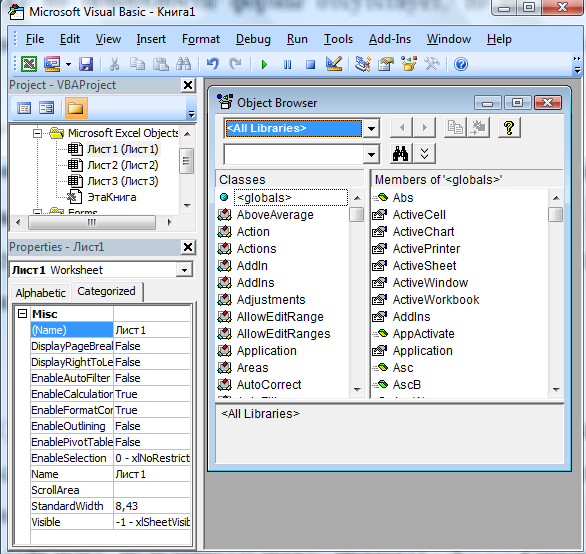Switch to Microsoft Excel view icon
586x554 pixels.
click(x=28, y=64)
